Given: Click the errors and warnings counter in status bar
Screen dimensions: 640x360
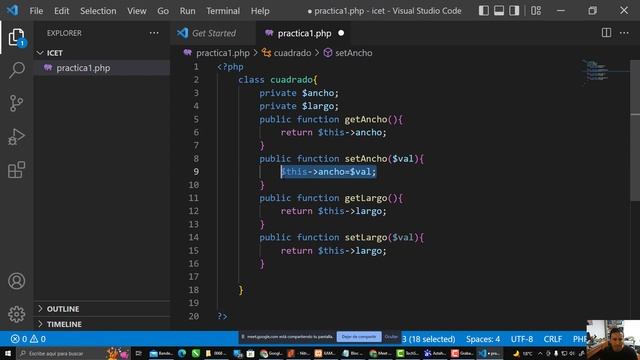Looking at the screenshot, I should [x=28, y=339].
